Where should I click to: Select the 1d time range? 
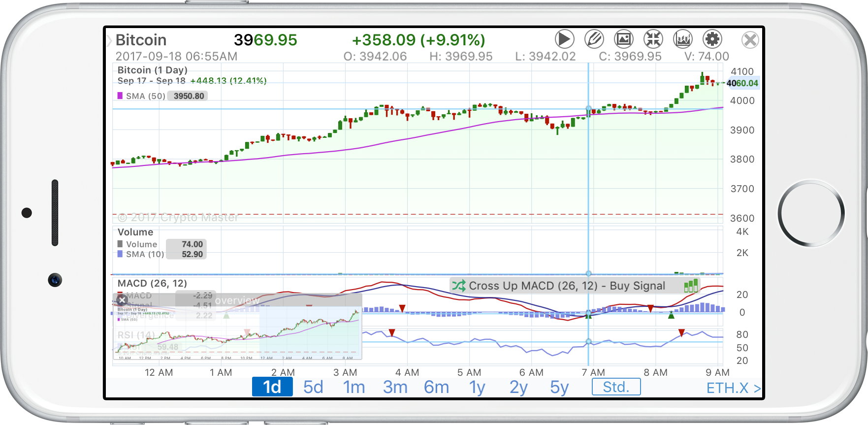pyautogui.click(x=272, y=387)
